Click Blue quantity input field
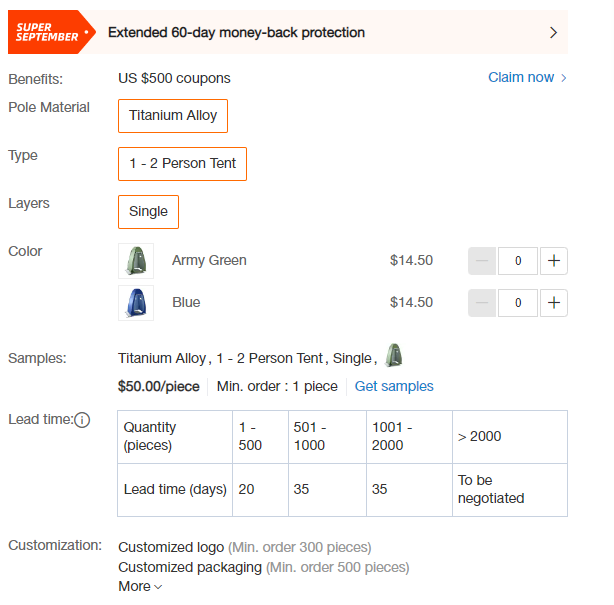614x605 pixels. point(518,303)
